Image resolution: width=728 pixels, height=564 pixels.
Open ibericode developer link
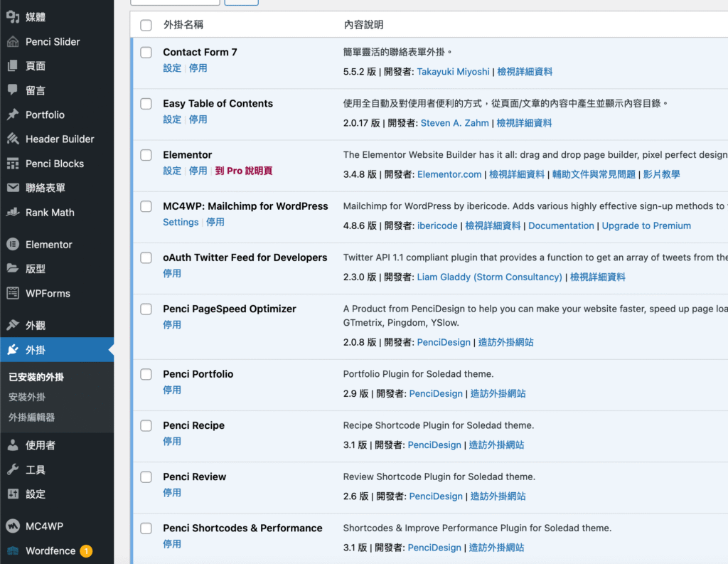(437, 225)
